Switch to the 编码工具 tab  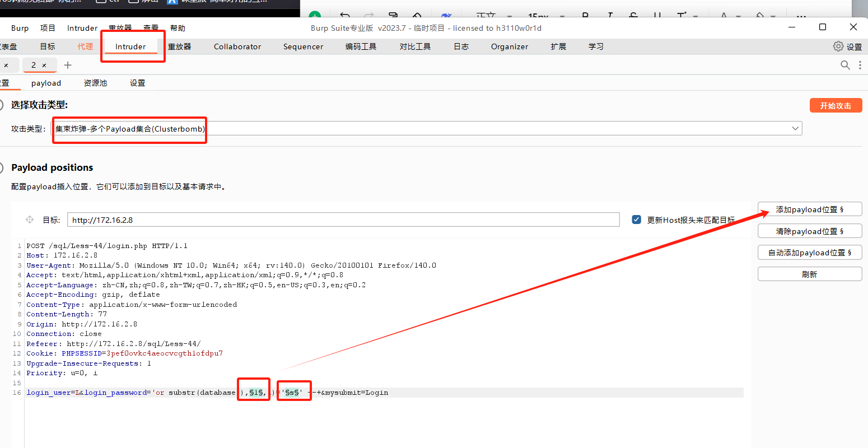361,46
